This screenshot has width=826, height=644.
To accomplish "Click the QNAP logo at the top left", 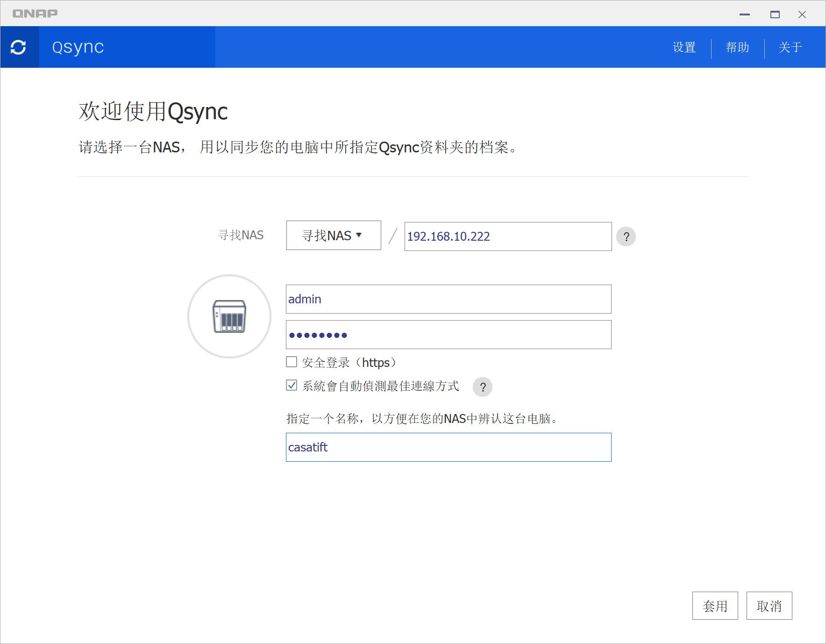I will tap(35, 13).
